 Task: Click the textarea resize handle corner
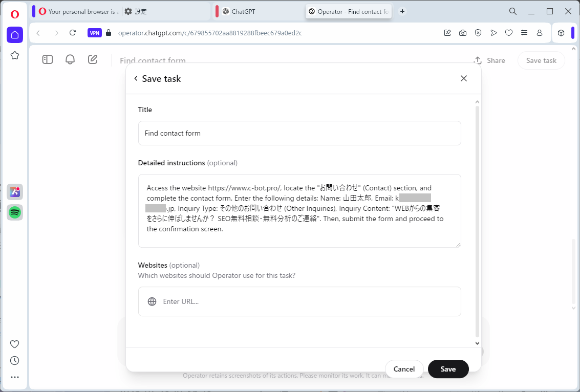[x=458, y=245]
